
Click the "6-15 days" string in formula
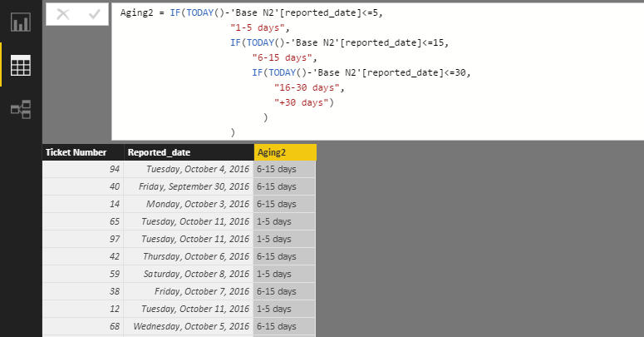[283, 57]
